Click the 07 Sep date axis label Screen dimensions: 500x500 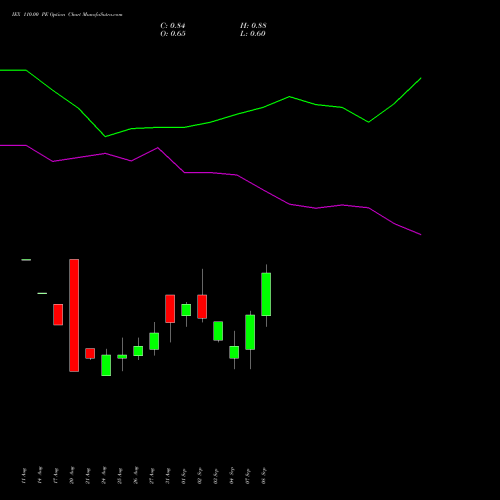248,476
